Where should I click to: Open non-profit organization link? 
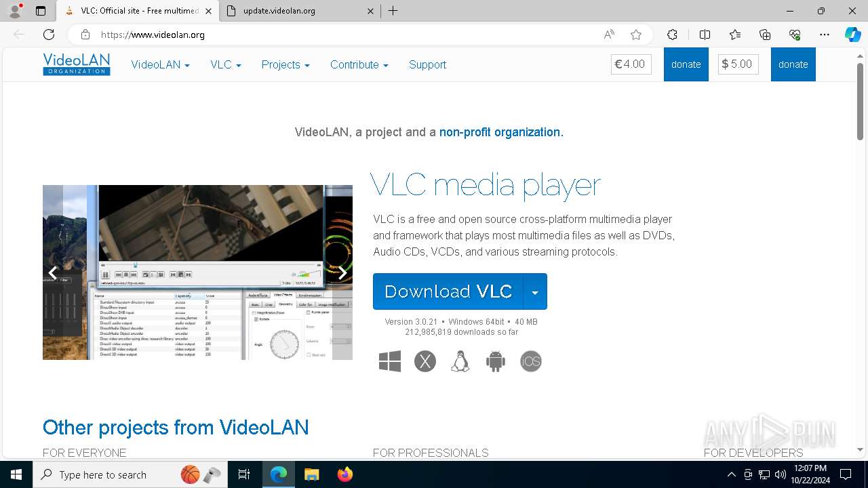(x=501, y=132)
